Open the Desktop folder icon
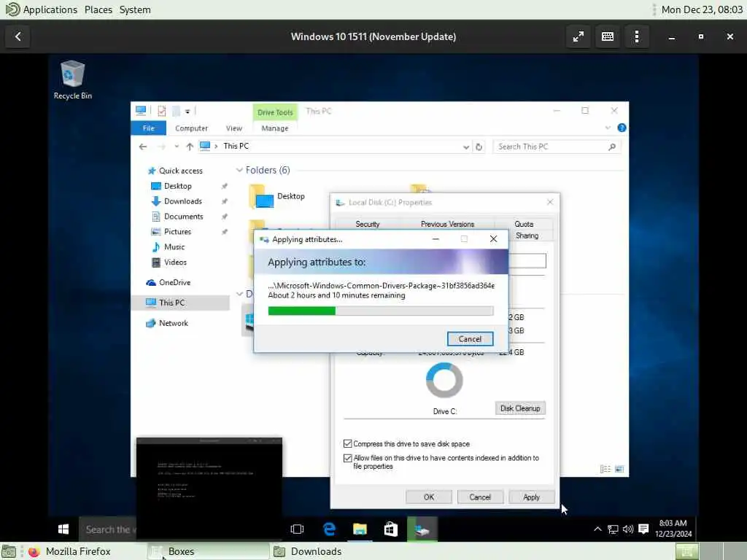Image resolution: width=747 pixels, height=560 pixels. point(262,197)
